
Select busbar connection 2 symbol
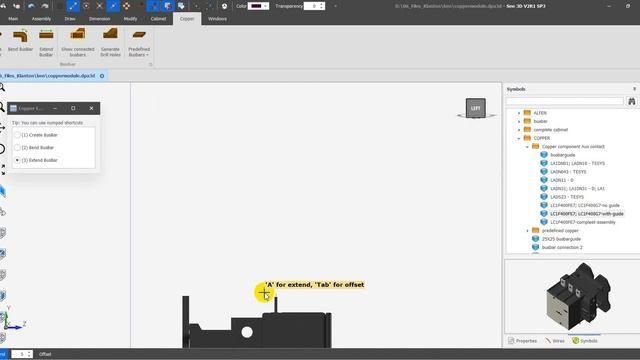coord(562,247)
